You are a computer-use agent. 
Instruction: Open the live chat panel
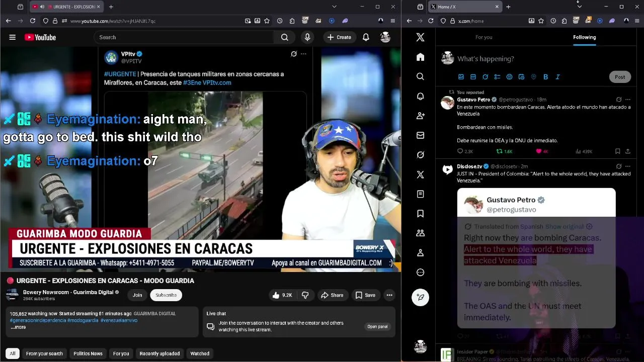(x=377, y=326)
